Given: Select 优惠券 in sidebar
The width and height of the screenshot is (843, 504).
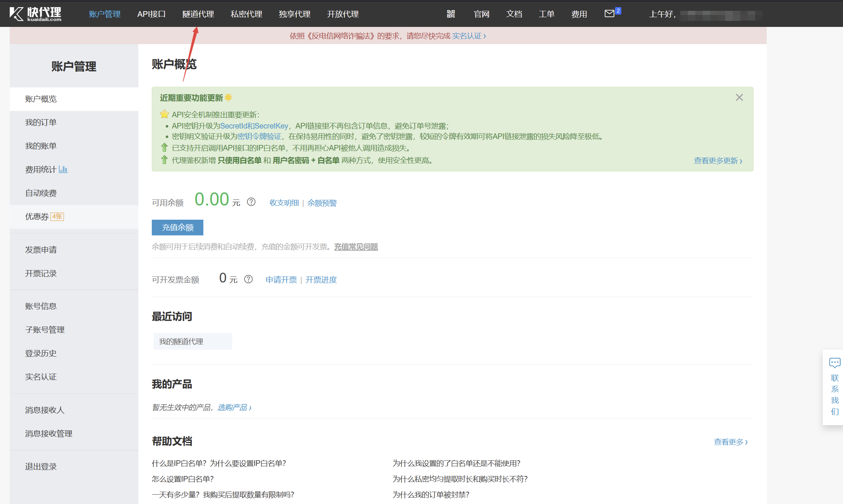Looking at the screenshot, I should tap(74, 217).
